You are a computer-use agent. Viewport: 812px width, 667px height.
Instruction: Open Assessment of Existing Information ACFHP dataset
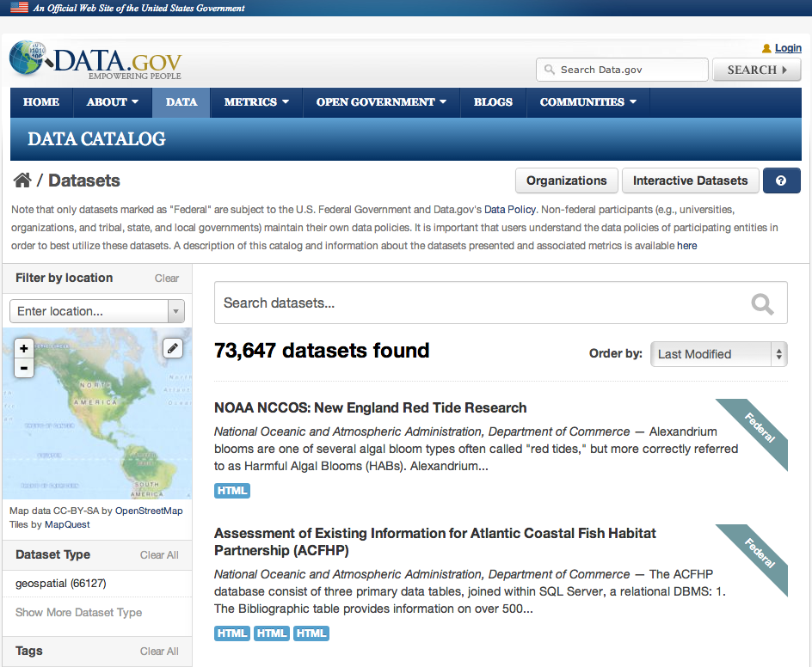pos(435,542)
